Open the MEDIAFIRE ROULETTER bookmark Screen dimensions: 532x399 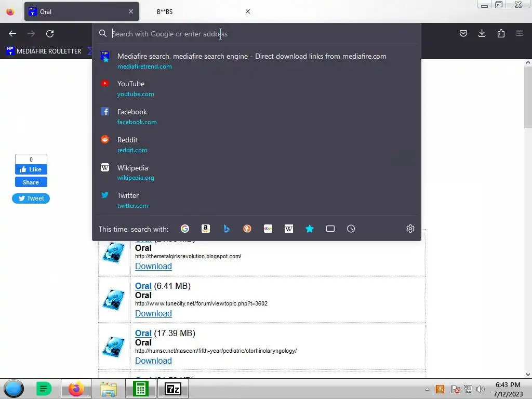click(44, 51)
